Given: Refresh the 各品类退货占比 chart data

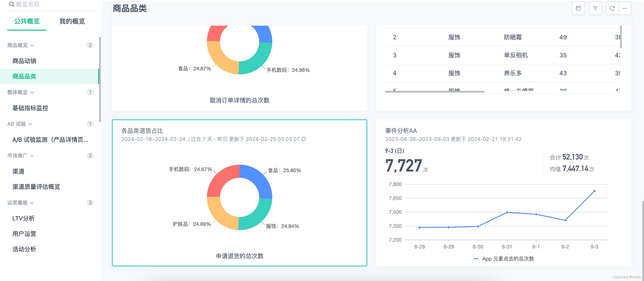Looking at the screenshot, I should [303, 139].
